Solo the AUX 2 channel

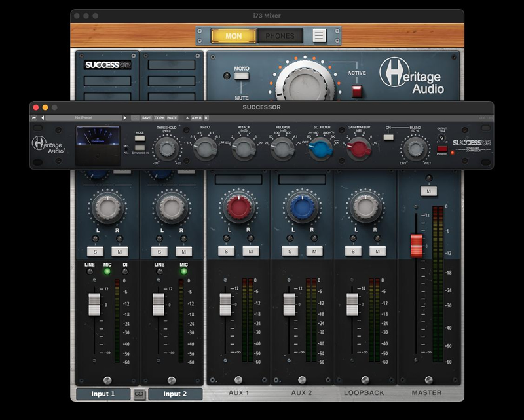pos(290,251)
